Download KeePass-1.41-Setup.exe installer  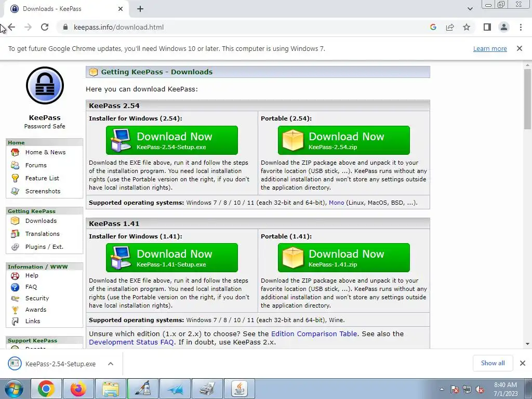[x=171, y=258]
